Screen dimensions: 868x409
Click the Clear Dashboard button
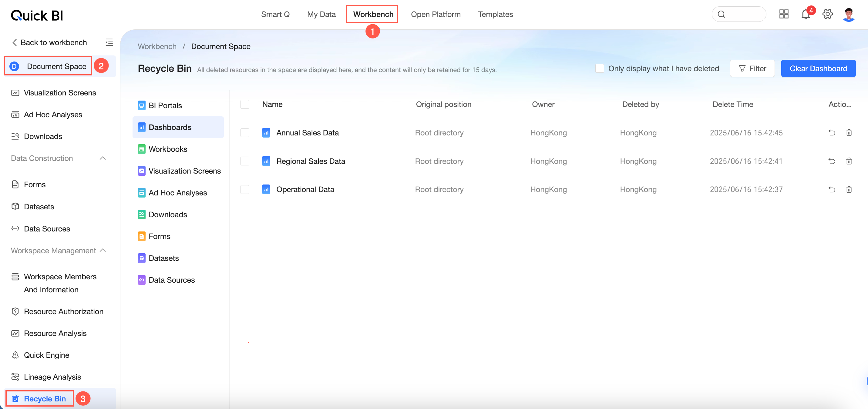click(x=818, y=68)
